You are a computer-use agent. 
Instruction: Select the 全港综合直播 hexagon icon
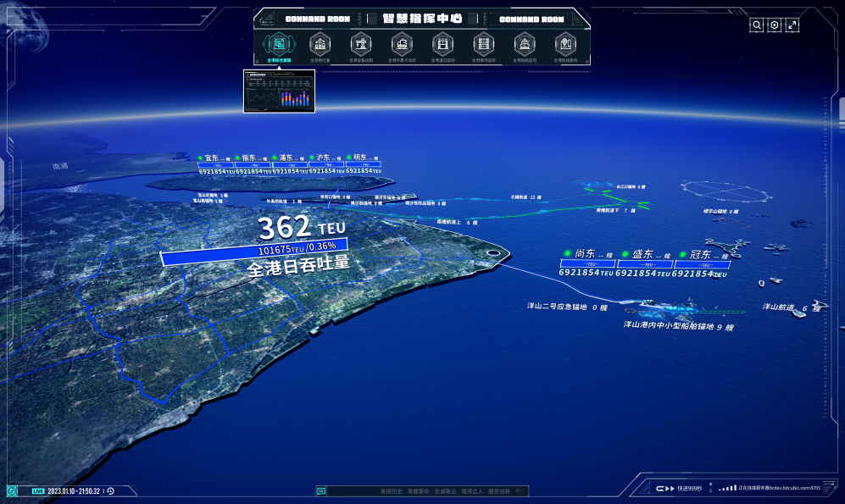(x=279, y=43)
